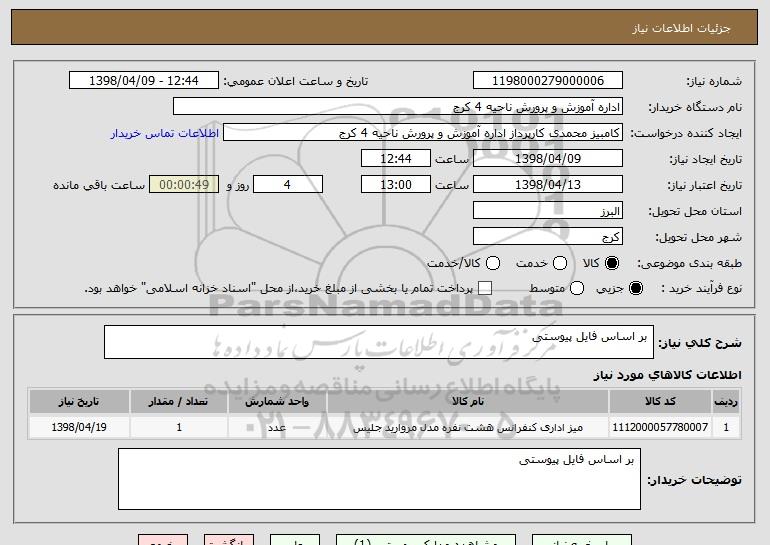Click the شهر محل تحویل field کرج

click(548, 237)
